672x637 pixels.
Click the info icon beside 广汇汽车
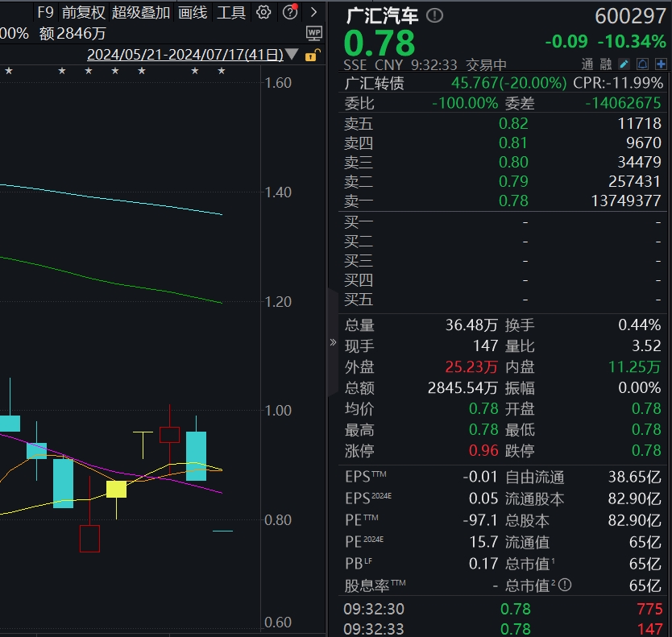434,16
